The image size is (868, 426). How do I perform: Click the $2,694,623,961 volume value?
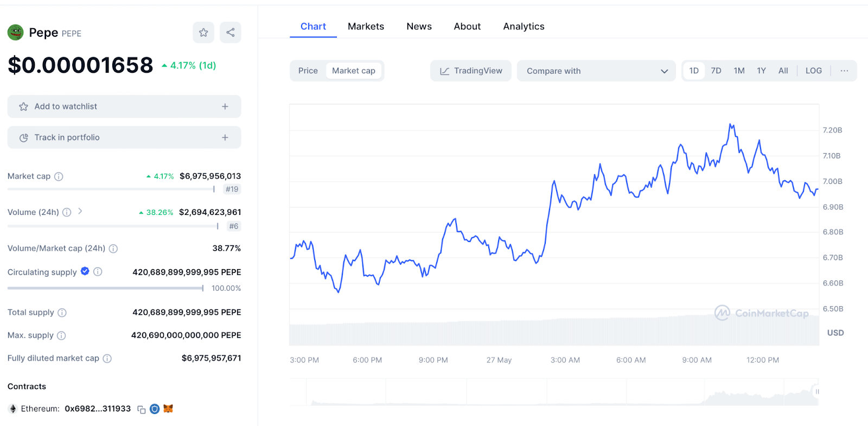click(210, 212)
